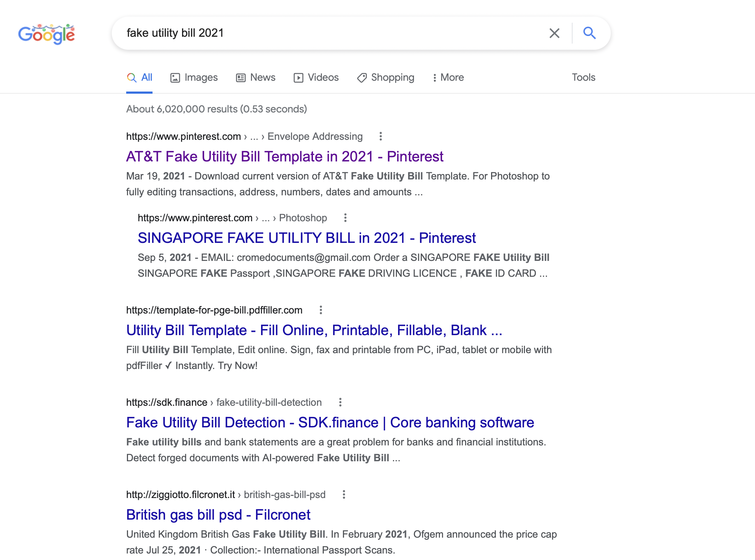Click the Google logo

pos(47,34)
